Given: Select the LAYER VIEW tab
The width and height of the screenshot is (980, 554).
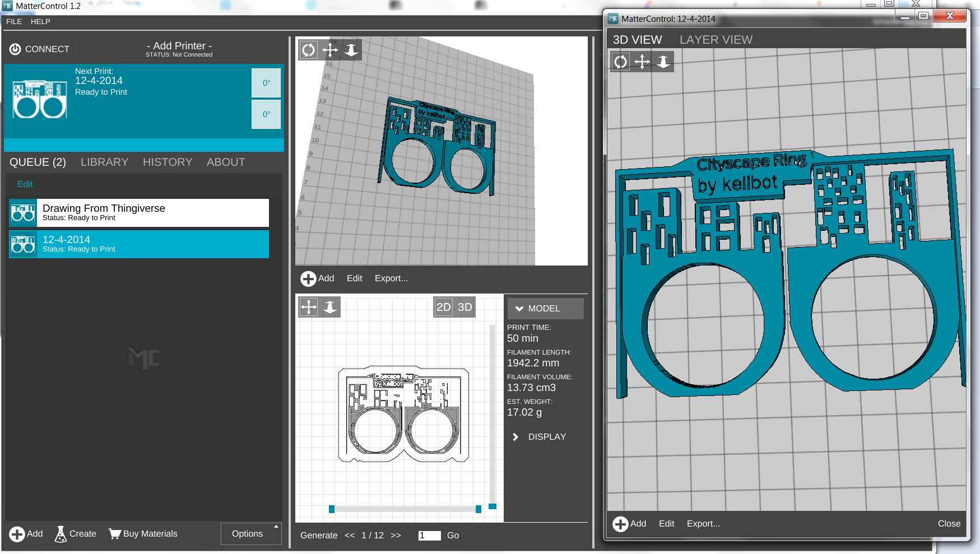Looking at the screenshot, I should point(716,40).
